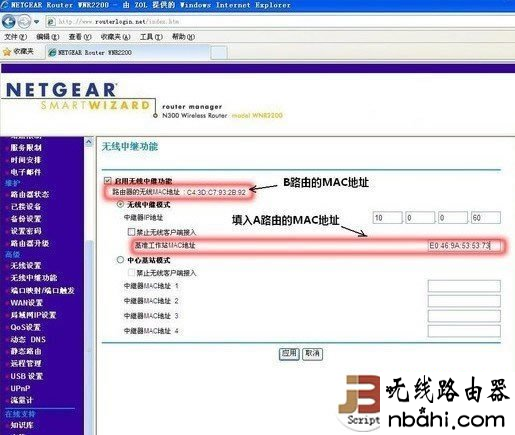This screenshot has height=435, width=515.
Task: Open the 工具(T) menu
Action: [151, 37]
